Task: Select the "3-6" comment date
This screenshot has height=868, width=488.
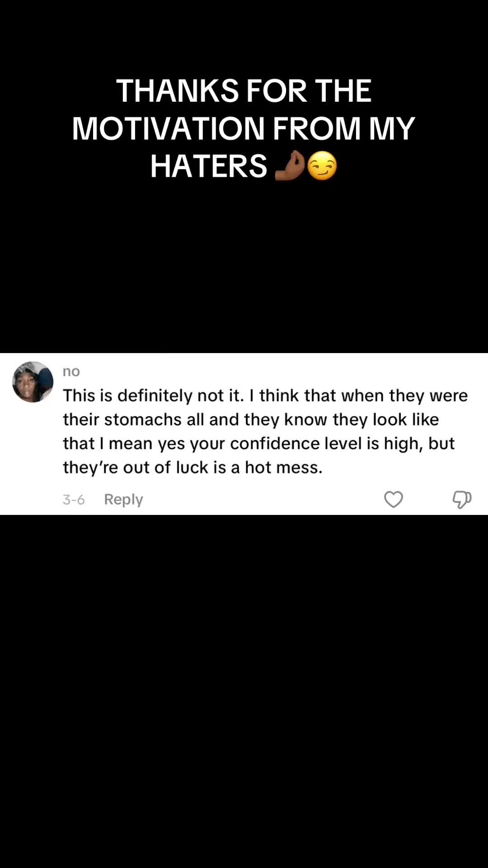Action: click(74, 500)
